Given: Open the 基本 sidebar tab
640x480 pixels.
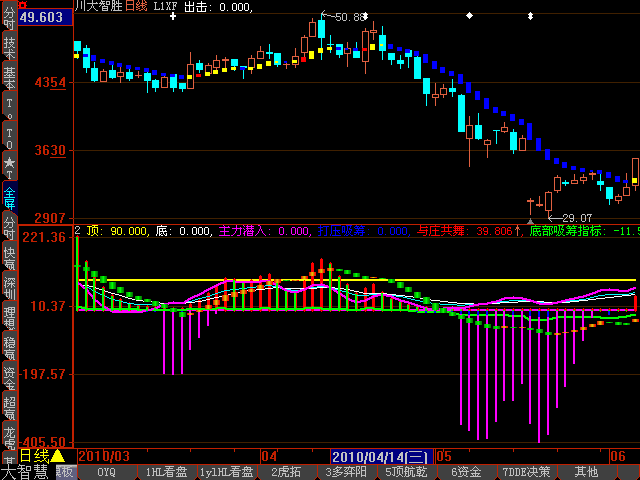Looking at the screenshot, I should (9, 76).
